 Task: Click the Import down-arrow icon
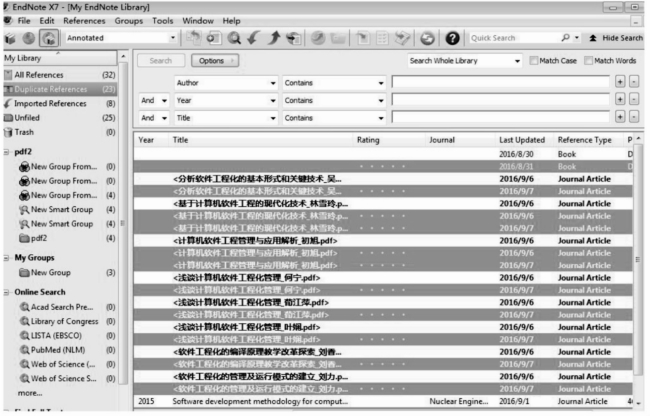point(254,38)
